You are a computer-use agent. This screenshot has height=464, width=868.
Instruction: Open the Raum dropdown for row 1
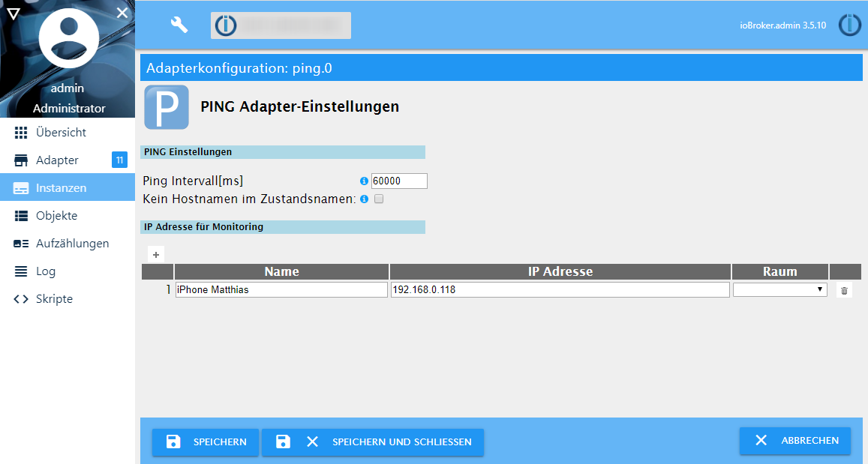[x=779, y=289]
